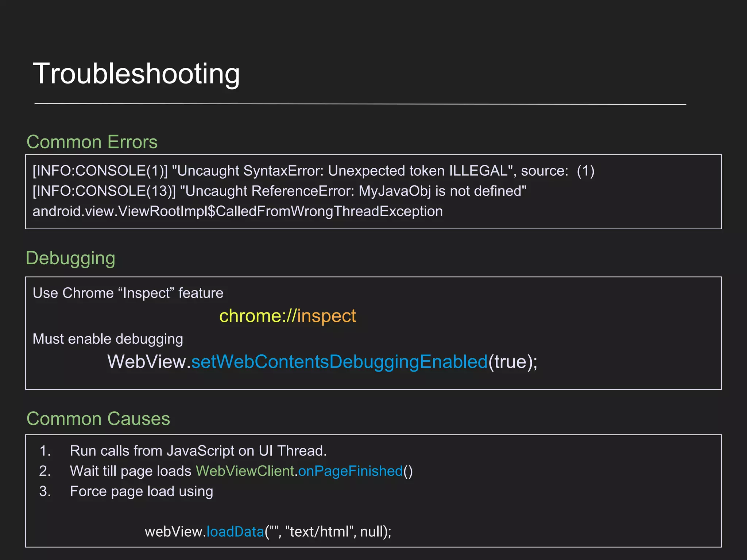Click the Common Causes heading

(x=98, y=419)
